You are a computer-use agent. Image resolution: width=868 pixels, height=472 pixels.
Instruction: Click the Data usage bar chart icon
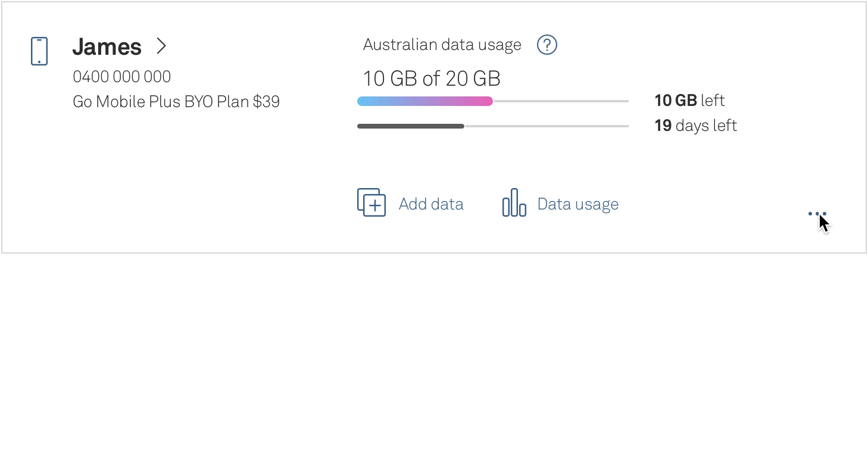point(514,203)
